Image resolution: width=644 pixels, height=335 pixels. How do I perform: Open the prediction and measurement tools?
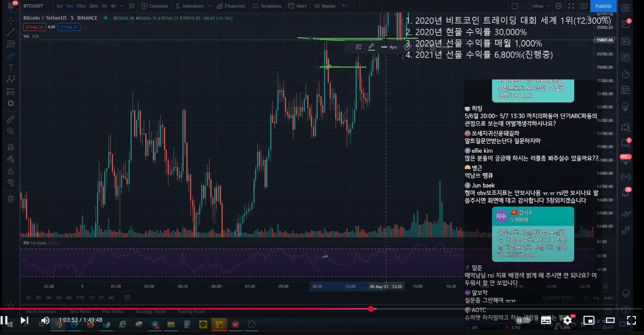tap(11, 92)
